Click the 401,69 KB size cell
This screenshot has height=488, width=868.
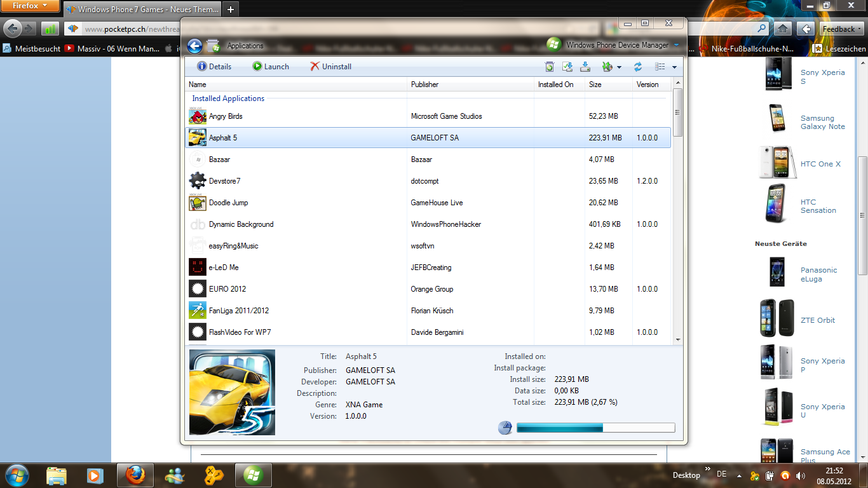coord(604,224)
